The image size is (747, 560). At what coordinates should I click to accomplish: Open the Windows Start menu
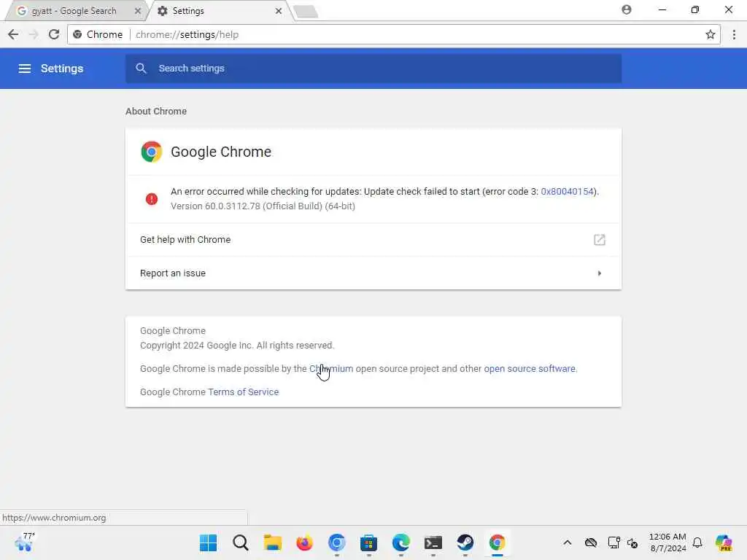pos(208,542)
